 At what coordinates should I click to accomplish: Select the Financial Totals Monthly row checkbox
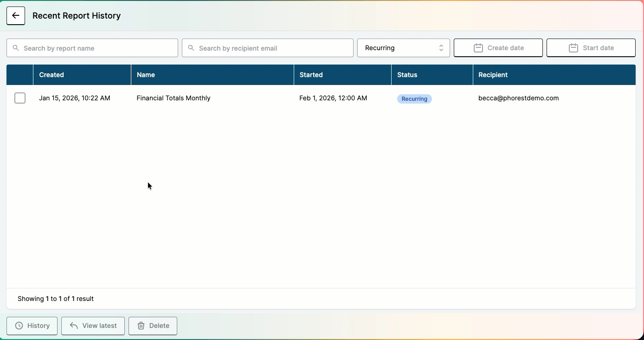point(20,98)
